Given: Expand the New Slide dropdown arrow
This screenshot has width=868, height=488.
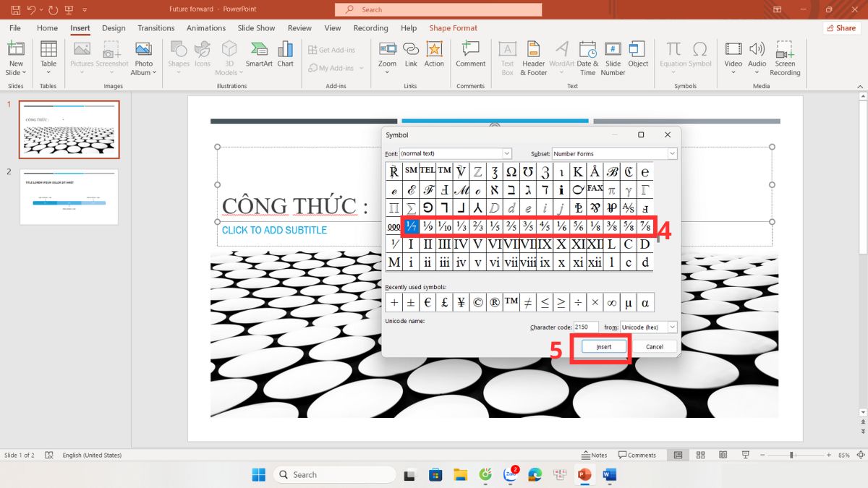Looking at the screenshot, I should pyautogui.click(x=24, y=72).
